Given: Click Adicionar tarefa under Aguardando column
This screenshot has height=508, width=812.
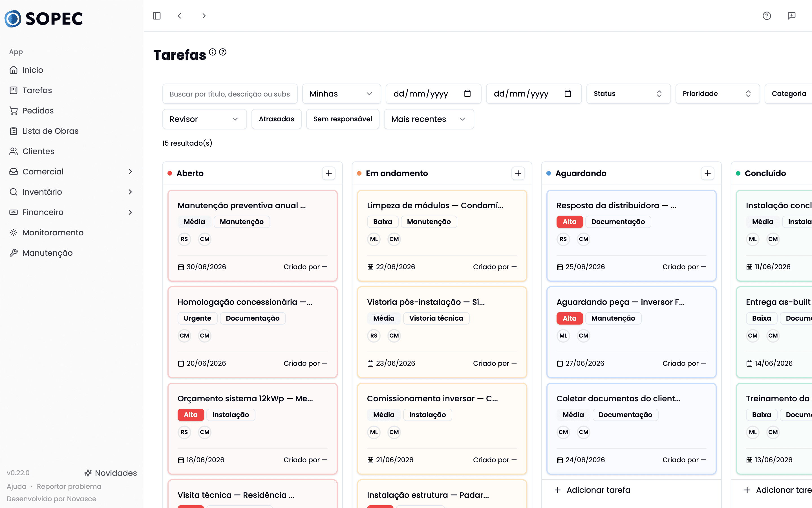Looking at the screenshot, I should (x=593, y=490).
